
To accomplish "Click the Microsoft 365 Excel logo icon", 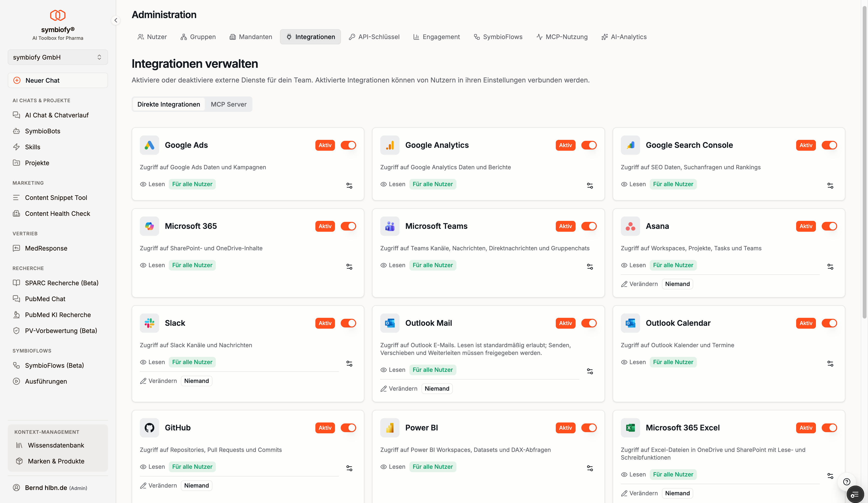I will [x=630, y=428].
